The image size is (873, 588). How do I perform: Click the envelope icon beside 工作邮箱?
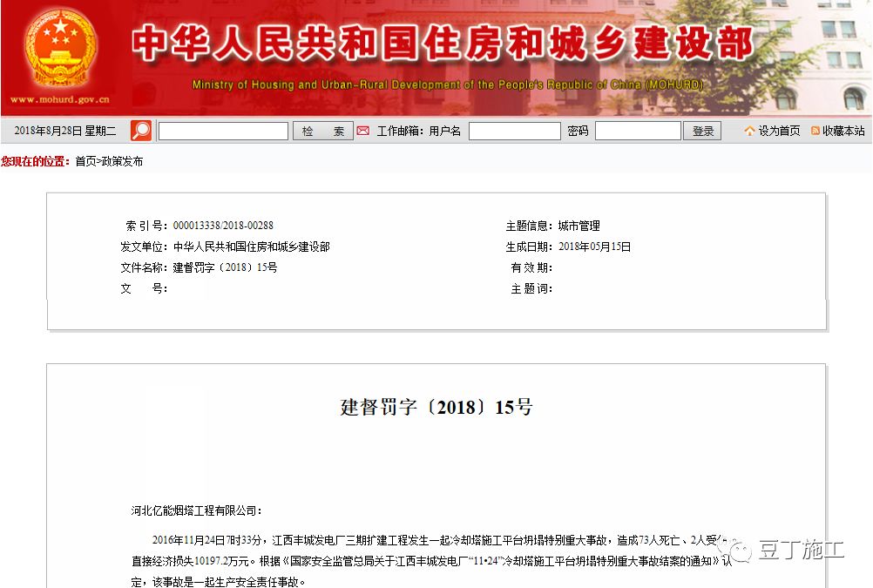coord(362,130)
